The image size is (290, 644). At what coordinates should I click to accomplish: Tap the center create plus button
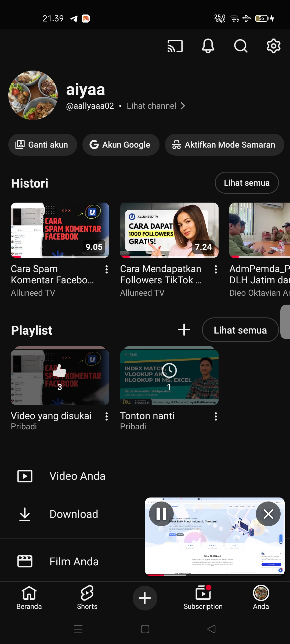click(145, 598)
